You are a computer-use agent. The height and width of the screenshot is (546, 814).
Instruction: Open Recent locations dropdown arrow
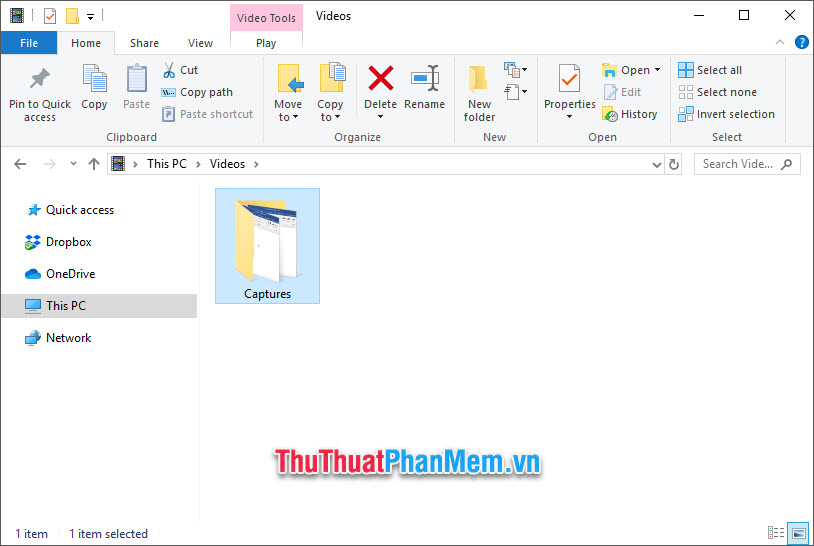[x=73, y=164]
